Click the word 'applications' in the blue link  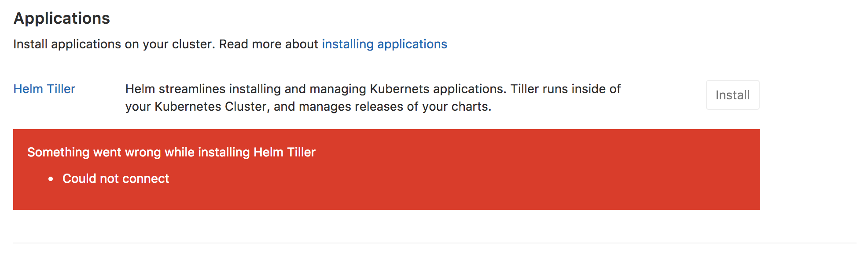coord(412,44)
